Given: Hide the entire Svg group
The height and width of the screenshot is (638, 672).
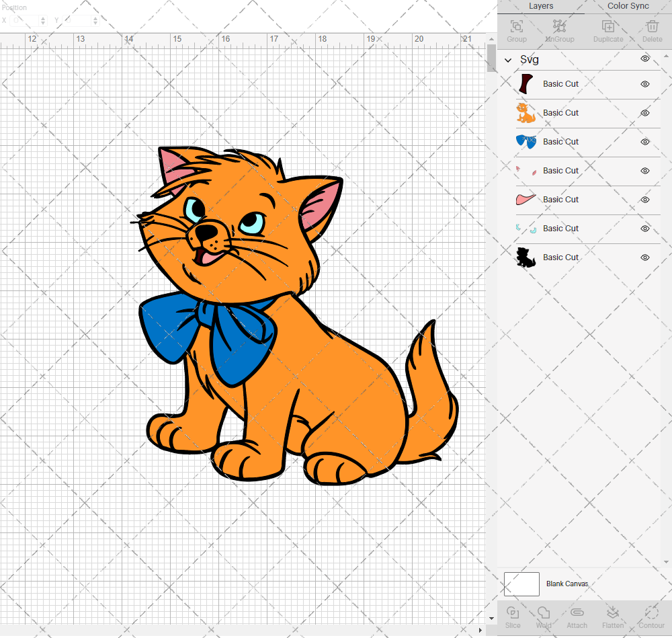Looking at the screenshot, I should [644, 59].
